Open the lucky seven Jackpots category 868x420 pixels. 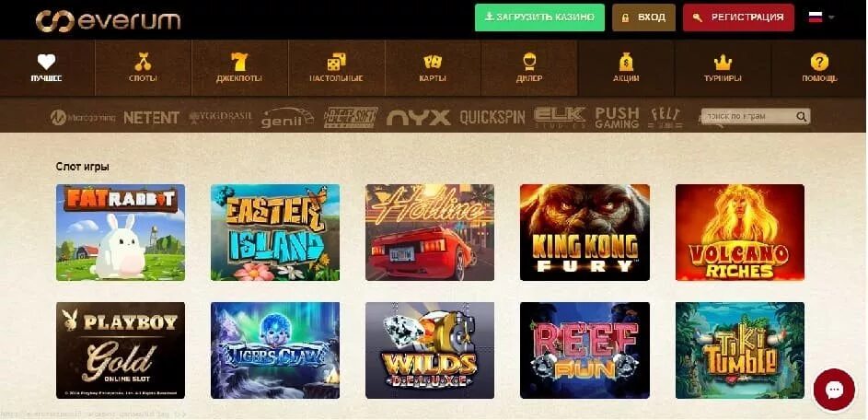point(239,62)
